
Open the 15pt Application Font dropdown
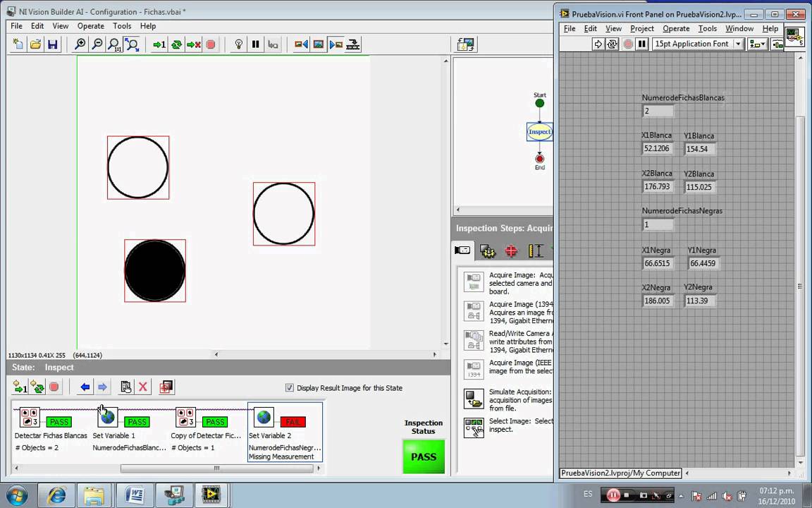(x=698, y=44)
